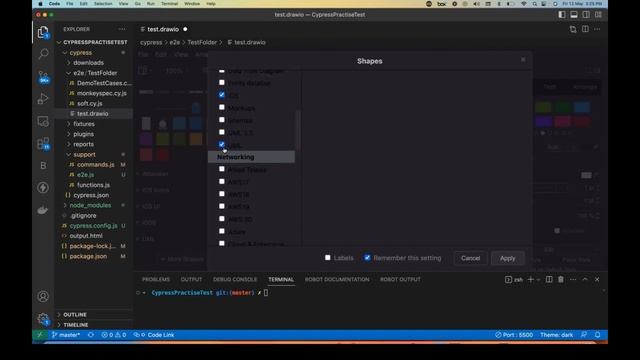Maximize panel with the caret-up icon
This screenshot has height=360, width=640.
click(585, 280)
